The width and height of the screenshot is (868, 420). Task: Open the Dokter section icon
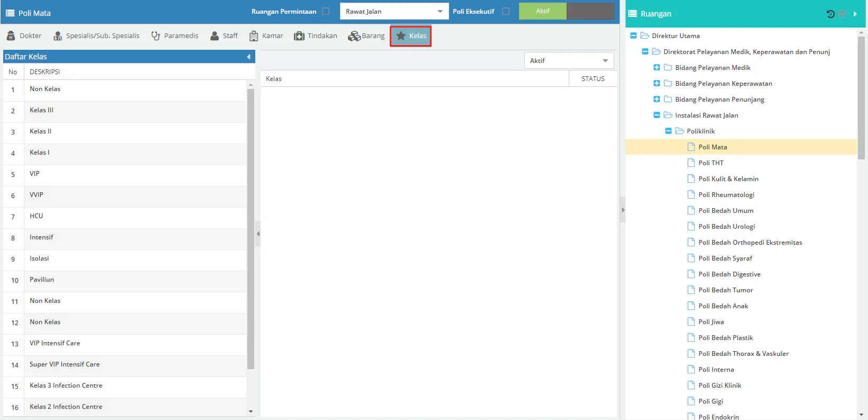click(11, 36)
